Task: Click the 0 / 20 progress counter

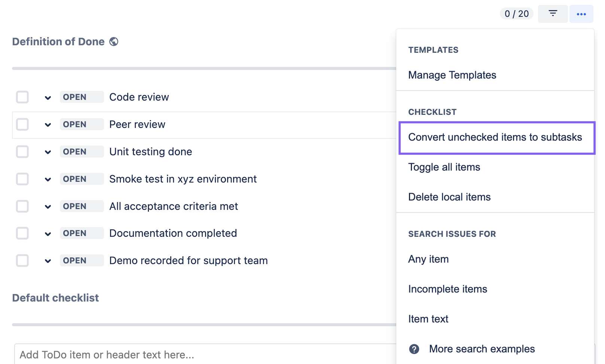Action: 516,13
